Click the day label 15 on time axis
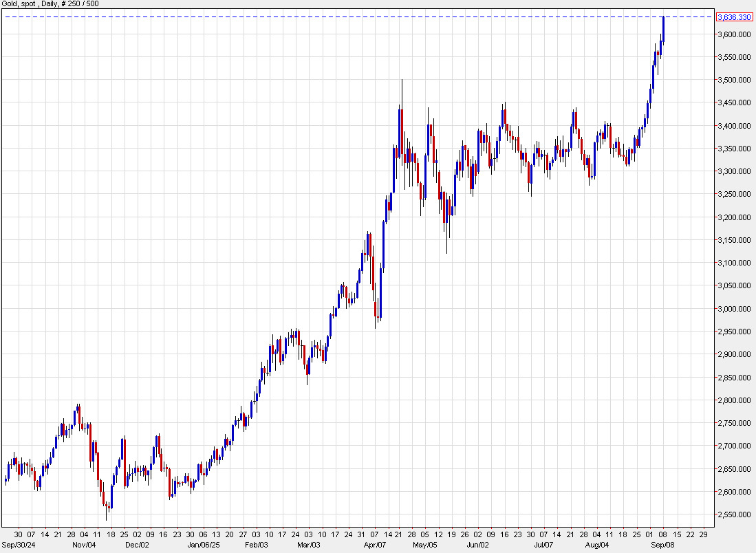 click(677, 534)
